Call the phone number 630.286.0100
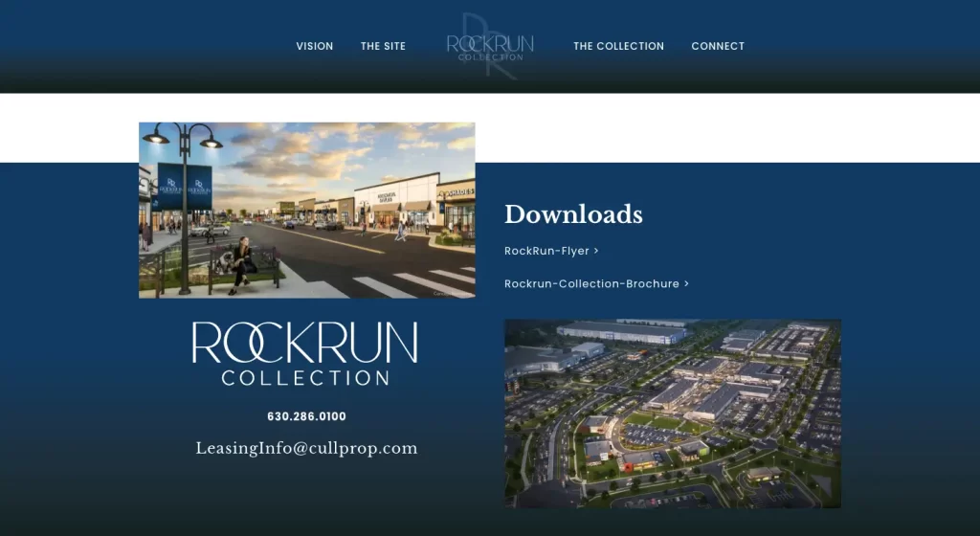 click(306, 417)
